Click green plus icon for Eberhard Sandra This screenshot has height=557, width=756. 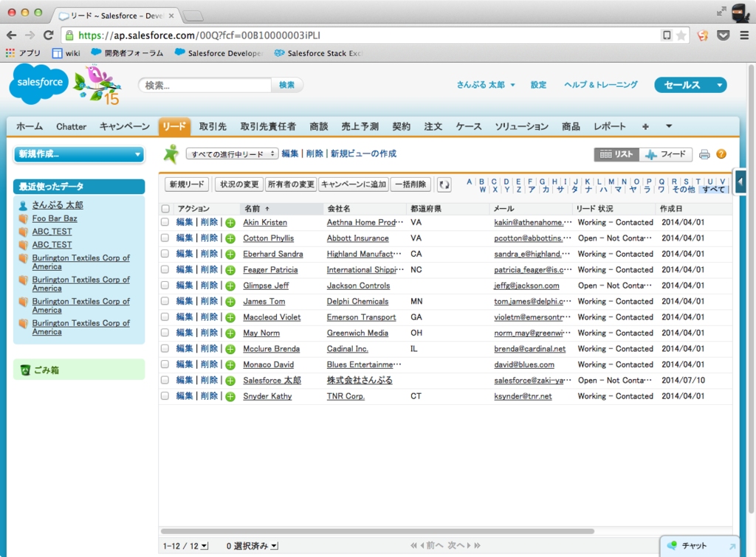[230, 255]
